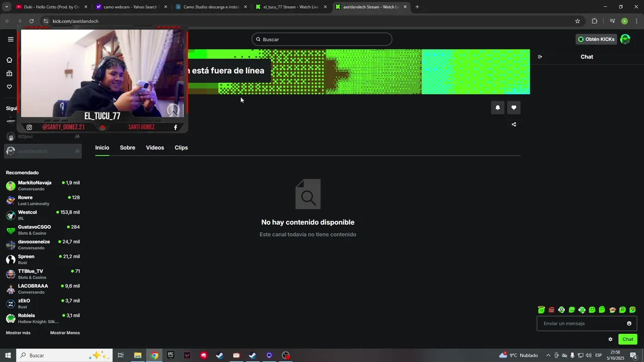Viewport: 644px width, 362px height.
Task: Open the user profile avatar menu
Action: 625,39
